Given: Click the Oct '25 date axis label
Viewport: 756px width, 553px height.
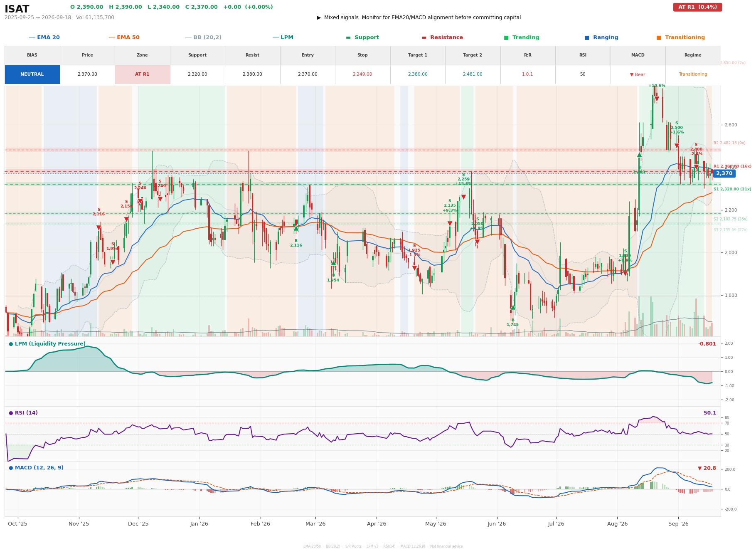Looking at the screenshot, I should pos(17,524).
